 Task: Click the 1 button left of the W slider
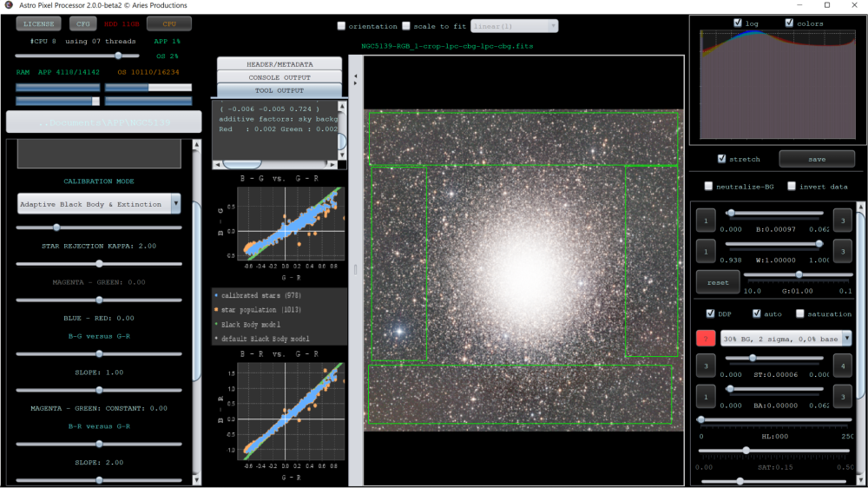tap(706, 252)
